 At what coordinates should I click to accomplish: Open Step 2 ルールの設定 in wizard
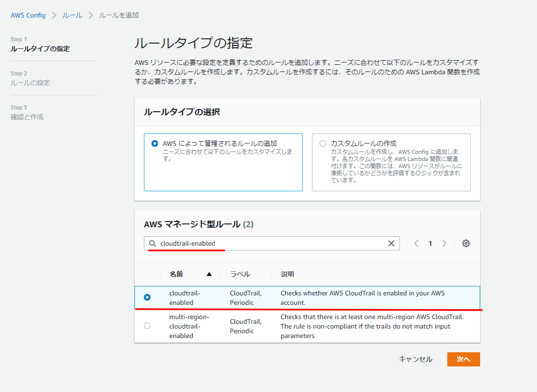[30, 83]
